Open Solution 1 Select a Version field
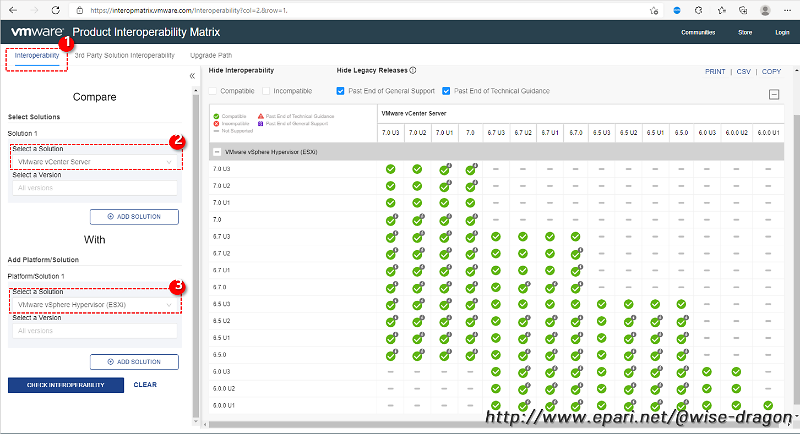 [x=95, y=188]
